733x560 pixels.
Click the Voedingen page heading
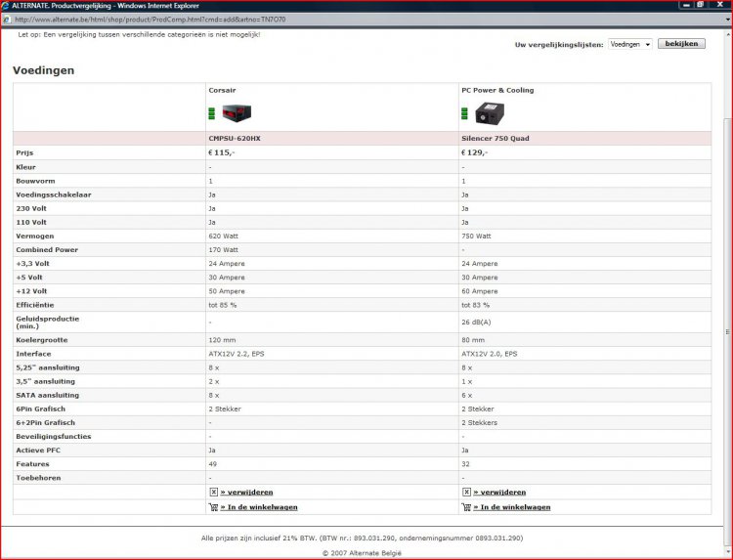click(43, 70)
